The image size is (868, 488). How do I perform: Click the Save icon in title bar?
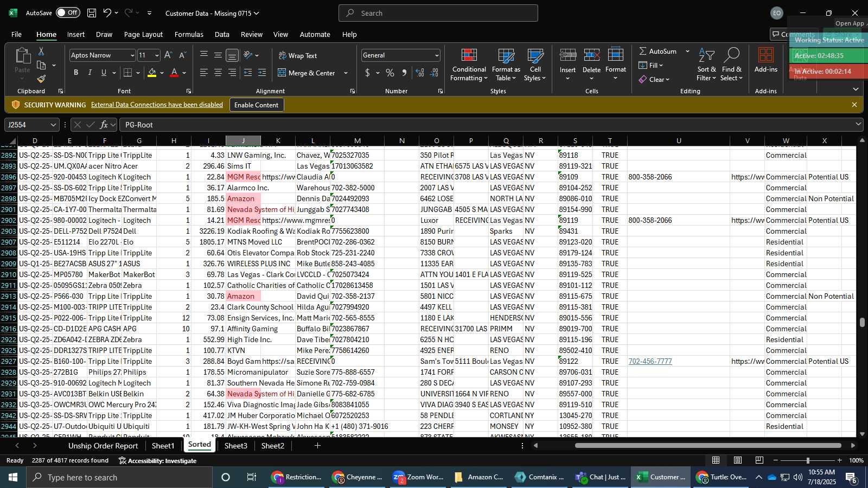click(92, 13)
